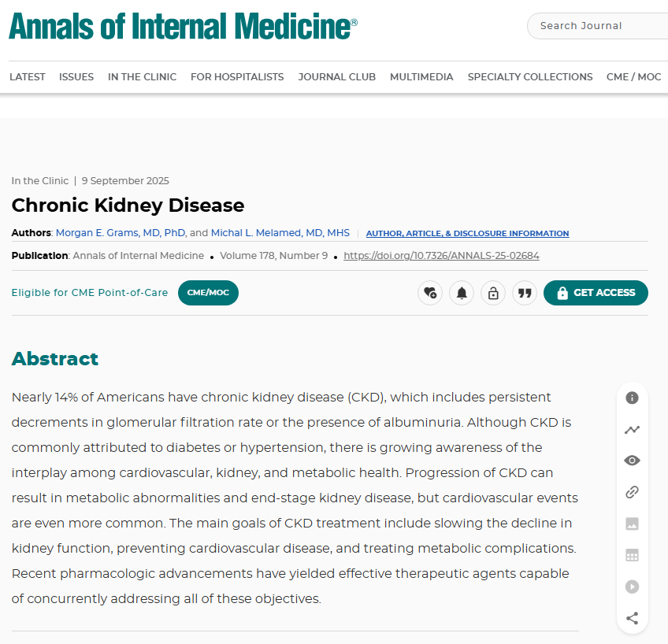668x644 pixels.
Task: Open SPECIALTY COLLECTIONS menu item
Action: (530, 77)
